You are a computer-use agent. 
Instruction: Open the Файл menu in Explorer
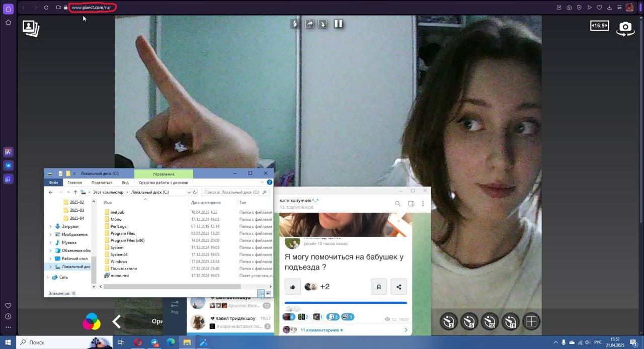pos(53,183)
